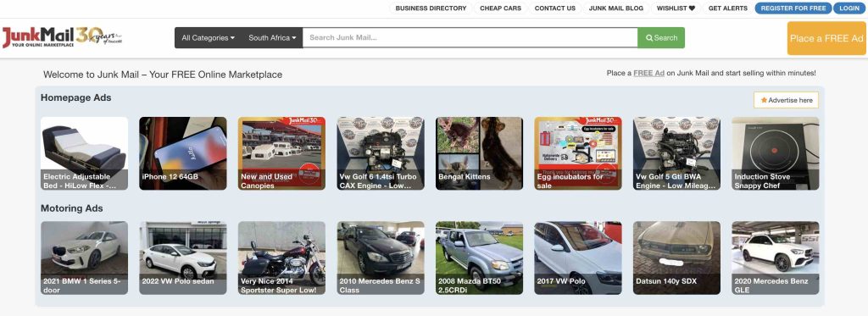
Task: Open Vw Golf 5 Gti BWA Engine ad
Action: (x=677, y=153)
